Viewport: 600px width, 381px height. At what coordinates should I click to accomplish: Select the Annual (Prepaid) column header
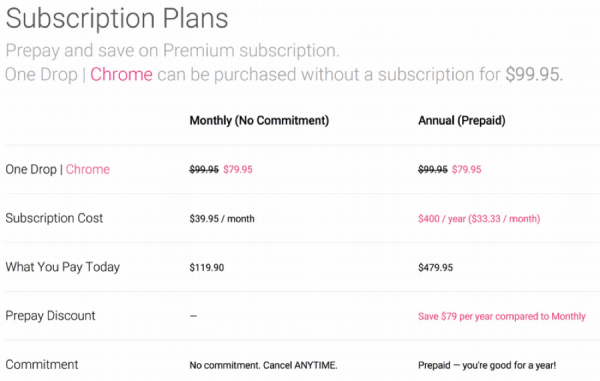pos(461,120)
